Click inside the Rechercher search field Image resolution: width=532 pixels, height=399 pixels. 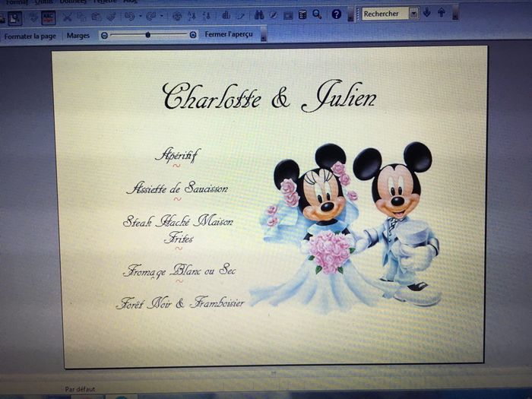[384, 14]
